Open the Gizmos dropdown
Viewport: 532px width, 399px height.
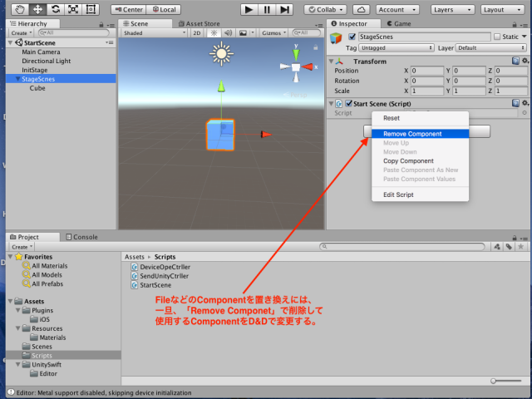(x=273, y=33)
